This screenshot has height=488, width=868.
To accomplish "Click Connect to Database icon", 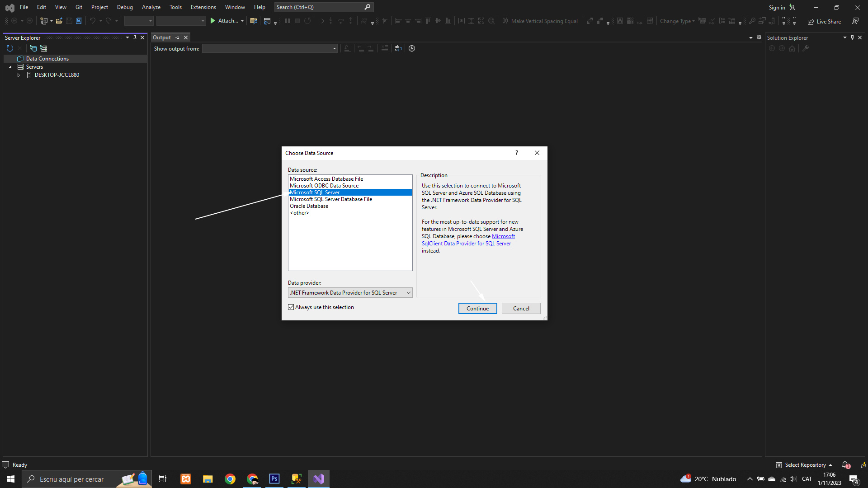I will coord(33,48).
